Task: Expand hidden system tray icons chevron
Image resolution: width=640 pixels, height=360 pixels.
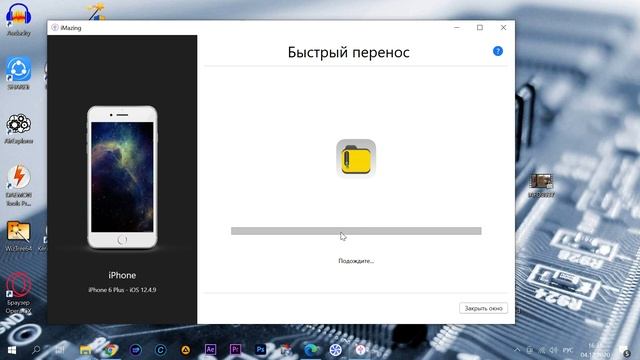Action: tap(517, 350)
